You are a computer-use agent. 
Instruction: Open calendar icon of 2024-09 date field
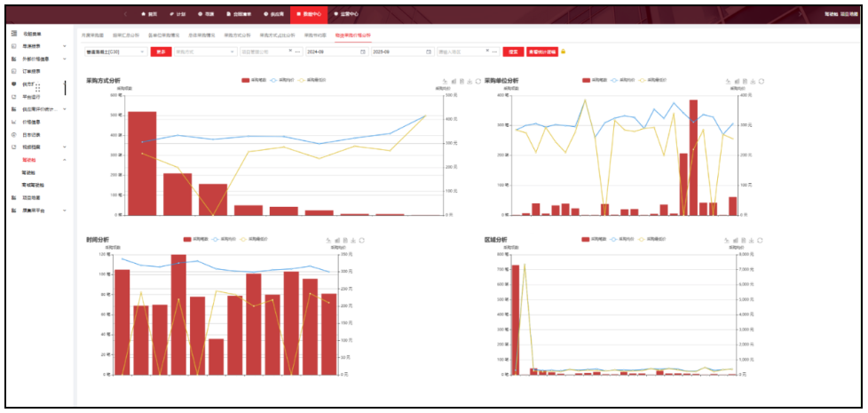click(x=363, y=52)
